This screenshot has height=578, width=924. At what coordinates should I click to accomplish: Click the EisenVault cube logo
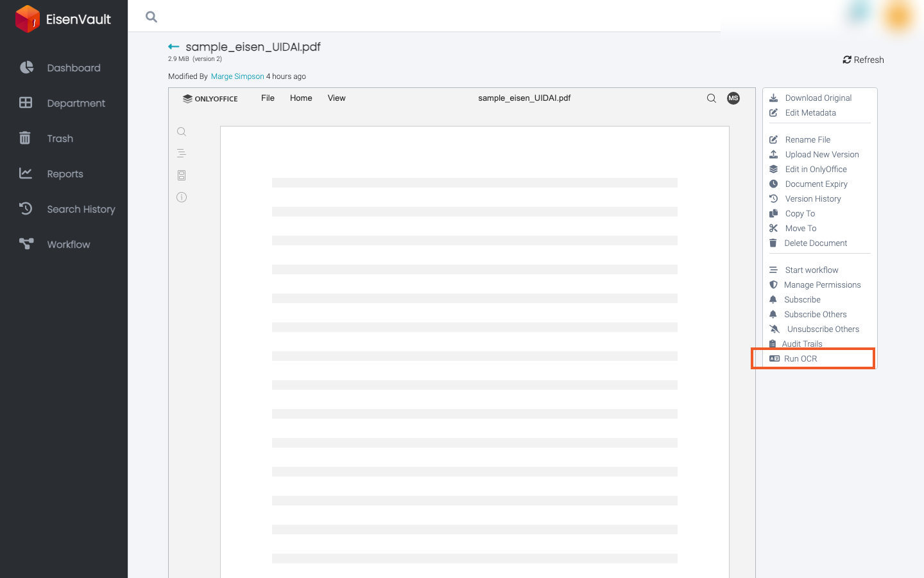(28, 19)
